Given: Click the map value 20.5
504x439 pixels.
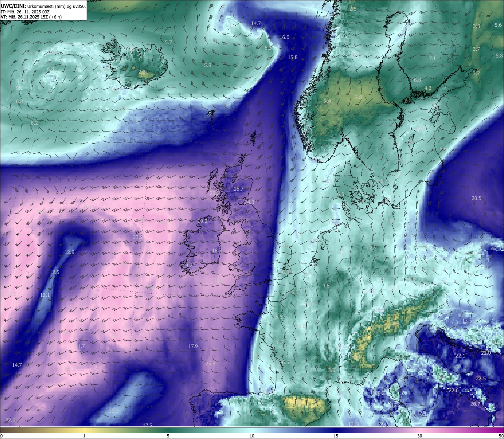Looking at the screenshot, I should [x=476, y=198].
